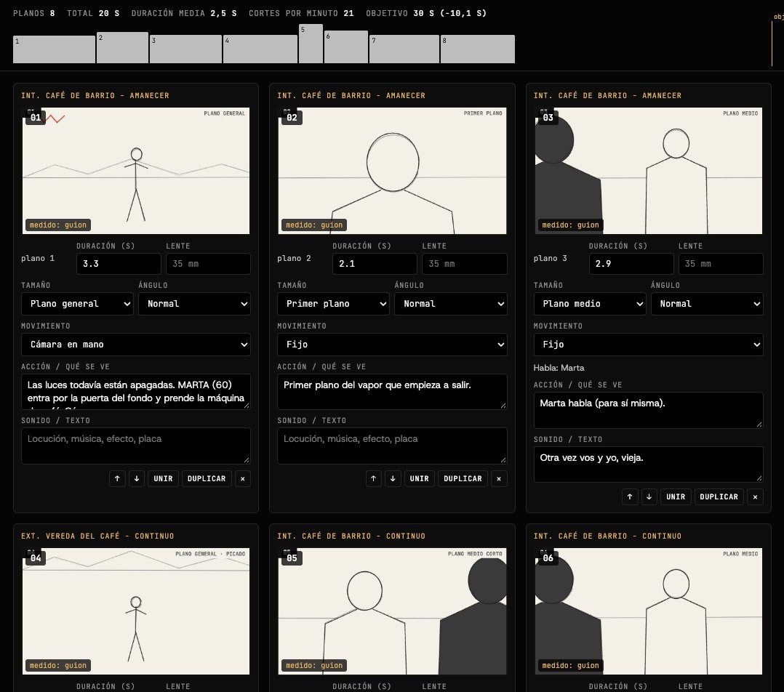The width and height of the screenshot is (784, 692).
Task: Click Lente field for plano 1
Action: click(x=208, y=264)
